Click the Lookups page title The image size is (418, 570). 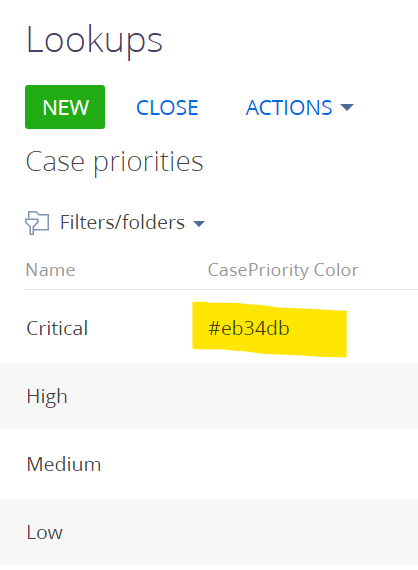[x=94, y=41]
